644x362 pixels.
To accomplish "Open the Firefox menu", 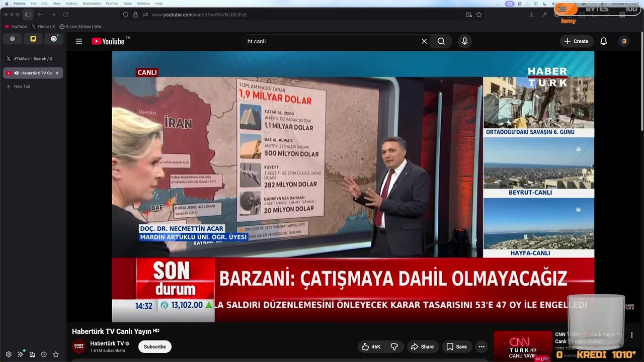I will tap(19, 4).
